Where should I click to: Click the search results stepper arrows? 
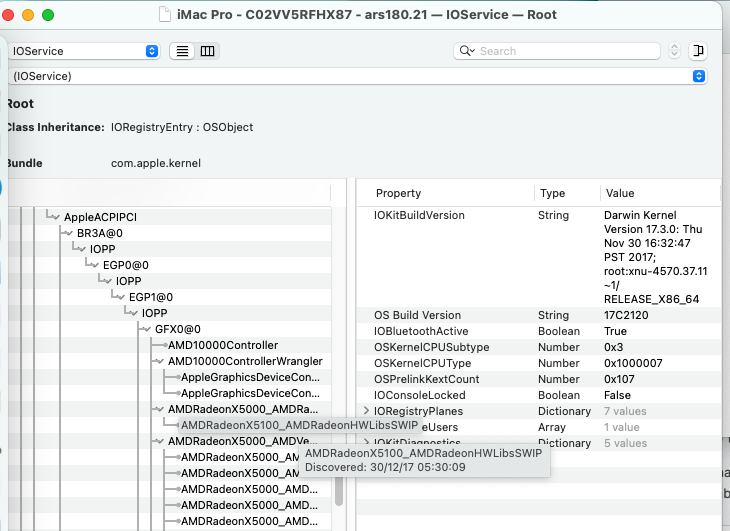674,51
